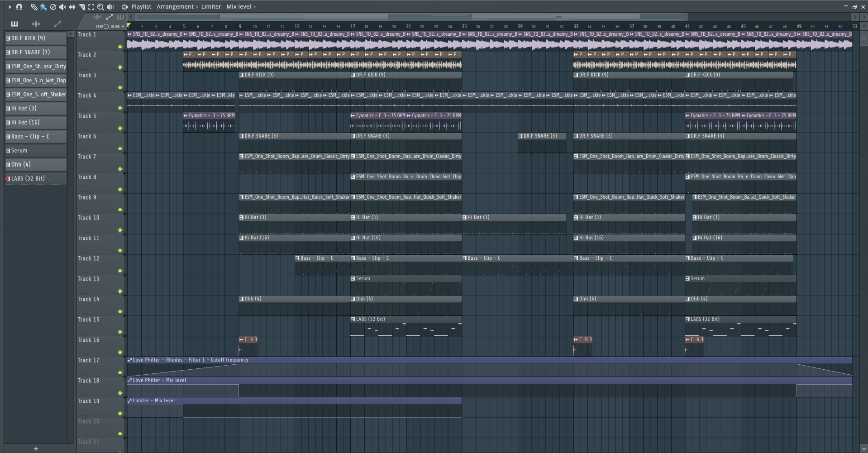Click the horizontal scrollbar left arrow

pos(131,17)
